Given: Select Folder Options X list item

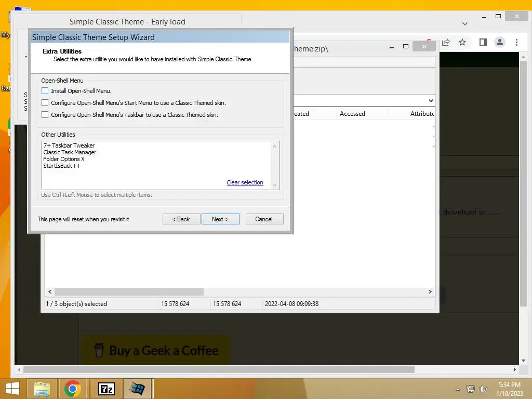Looking at the screenshot, I should (64, 159).
